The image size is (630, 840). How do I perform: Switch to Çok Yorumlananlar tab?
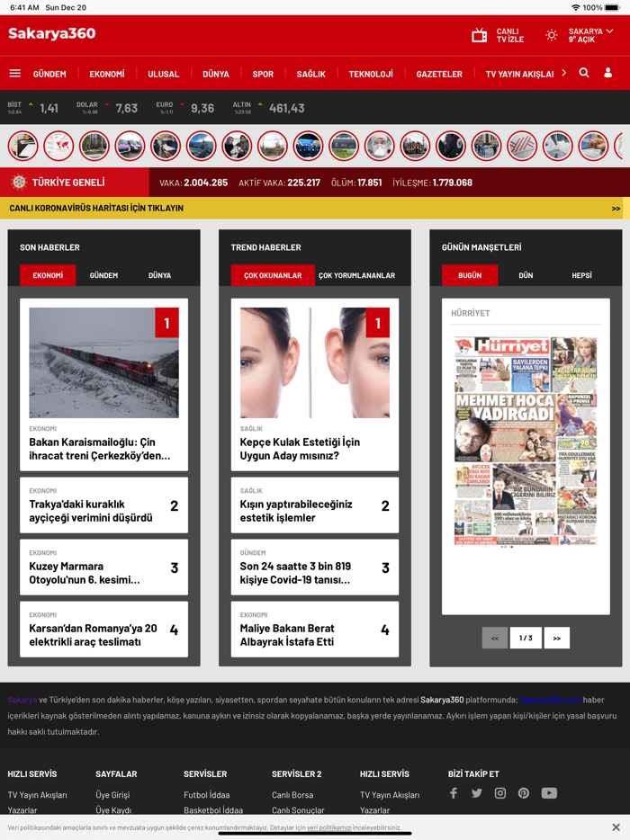click(x=356, y=275)
